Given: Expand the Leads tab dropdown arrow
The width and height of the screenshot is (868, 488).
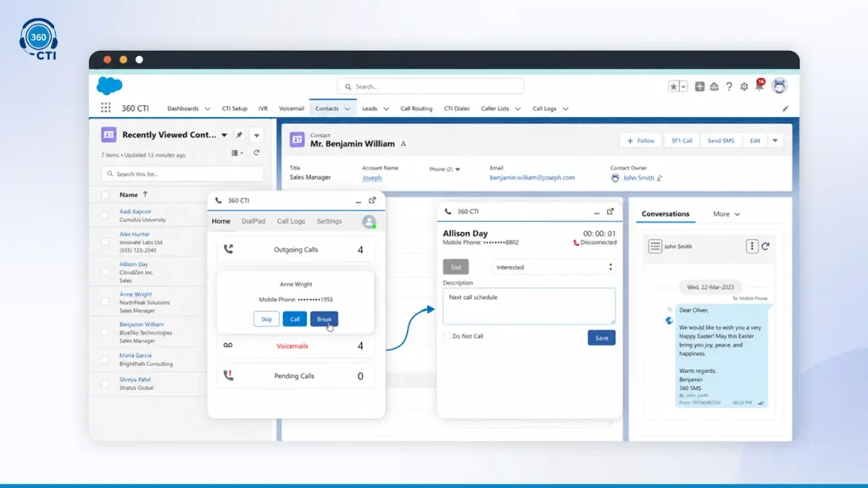Looking at the screenshot, I should 386,109.
